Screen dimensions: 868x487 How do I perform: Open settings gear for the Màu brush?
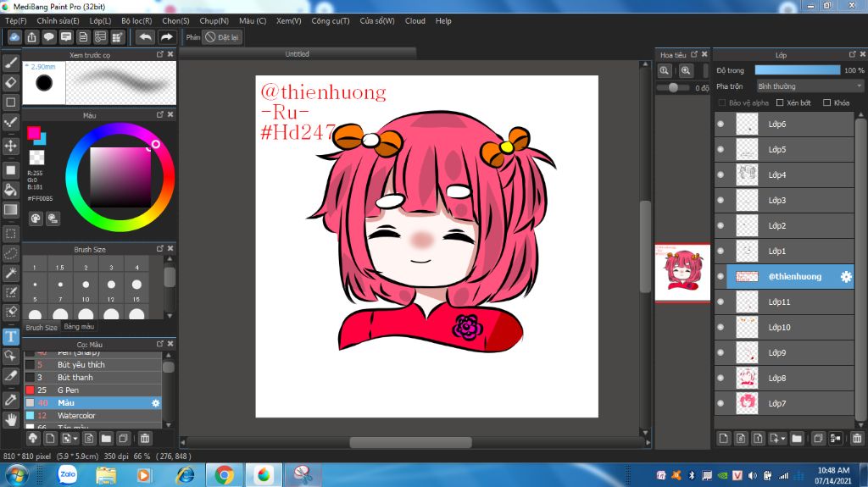tap(156, 403)
